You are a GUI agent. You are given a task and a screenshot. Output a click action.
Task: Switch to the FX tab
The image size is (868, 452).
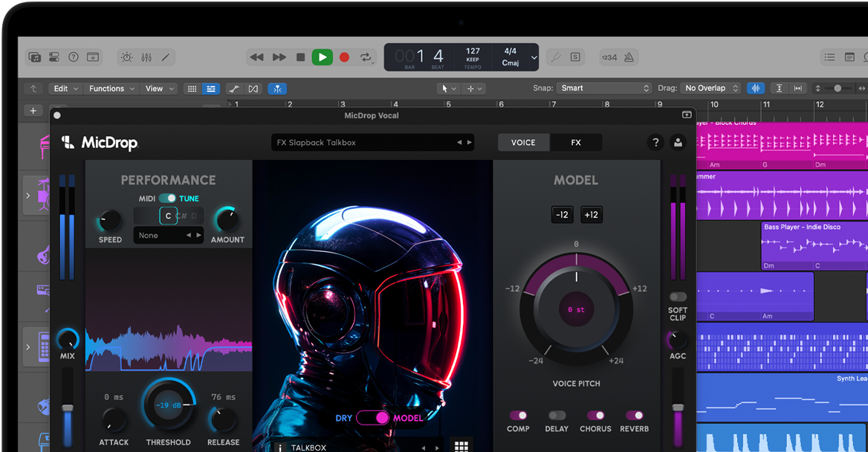[576, 142]
